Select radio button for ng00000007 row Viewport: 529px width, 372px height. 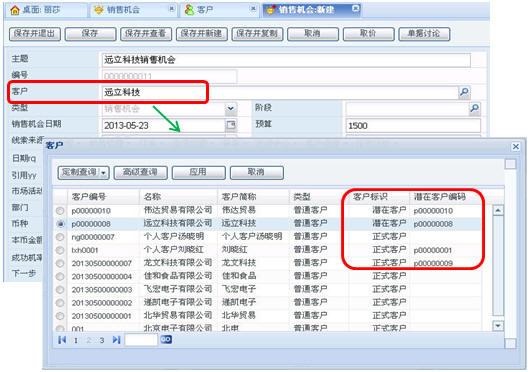pos(60,237)
